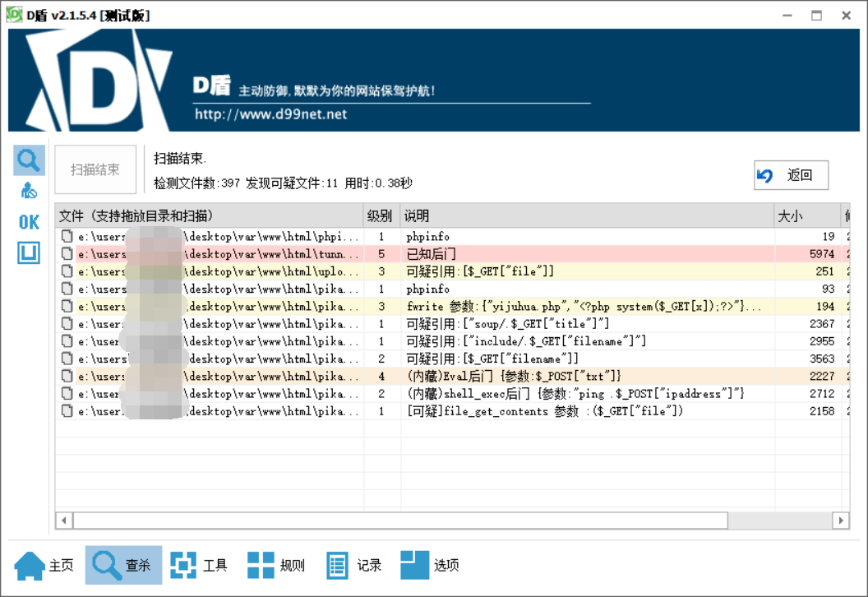
Task: Sort by the 级别 column header
Action: pos(381,215)
